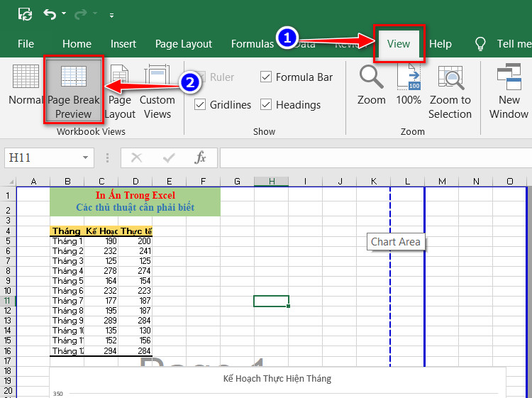Click the Insert Function fx icon
Screen dimensions: 532x398
pyautogui.click(x=200, y=157)
